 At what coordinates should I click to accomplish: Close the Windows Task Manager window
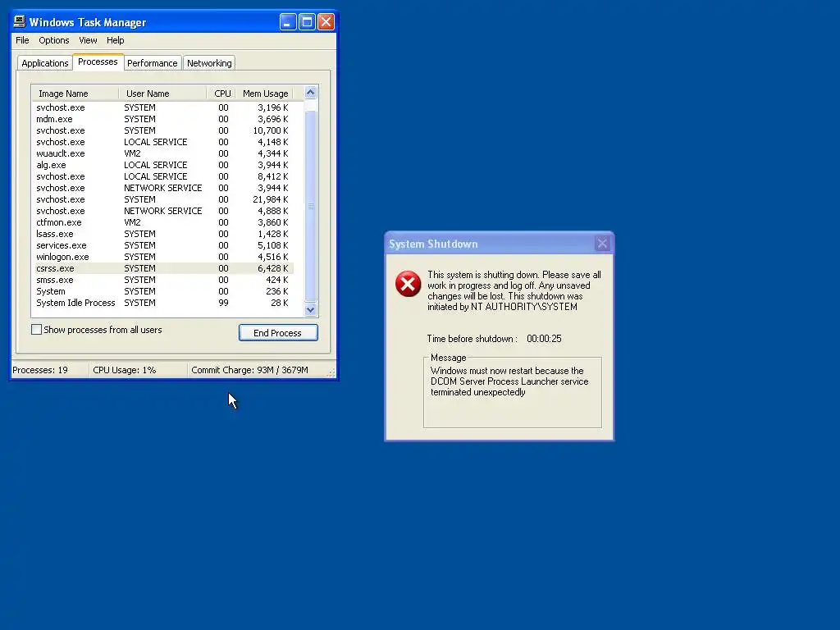tap(326, 22)
